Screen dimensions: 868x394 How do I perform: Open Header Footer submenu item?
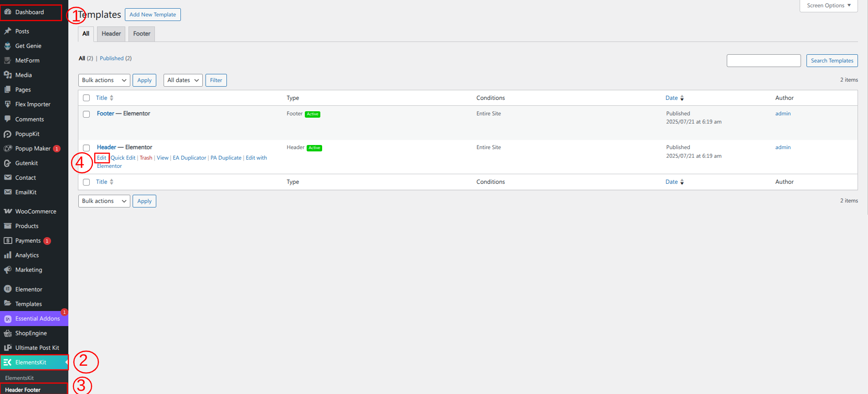click(23, 390)
